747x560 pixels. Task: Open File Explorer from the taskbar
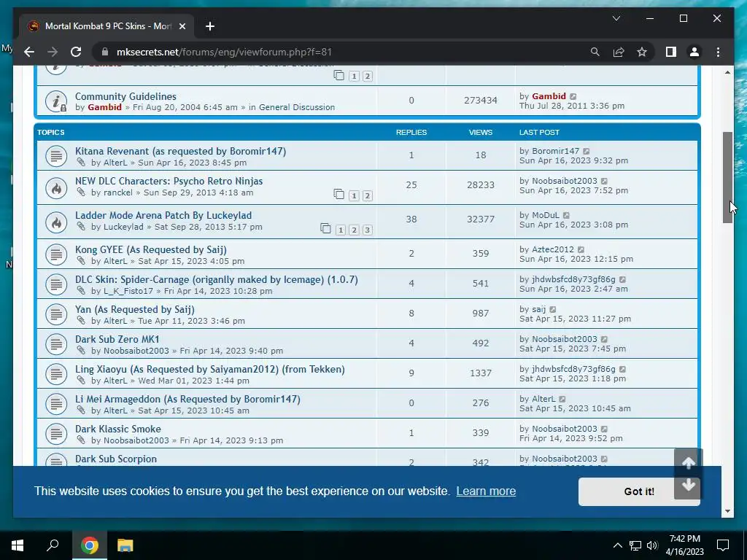click(x=125, y=545)
